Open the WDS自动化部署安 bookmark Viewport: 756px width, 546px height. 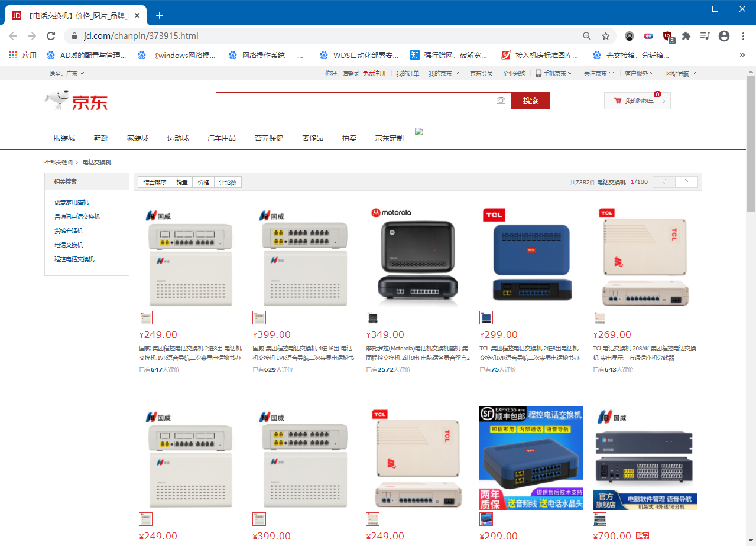point(359,56)
